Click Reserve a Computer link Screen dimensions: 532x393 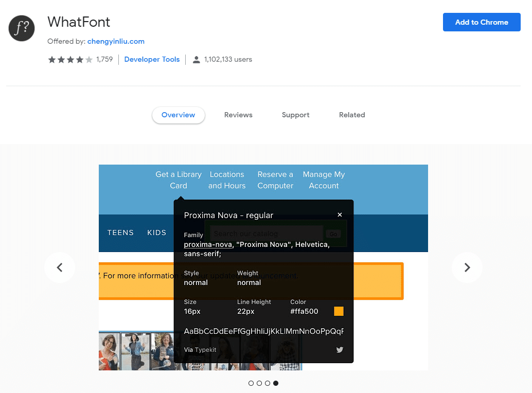275,180
